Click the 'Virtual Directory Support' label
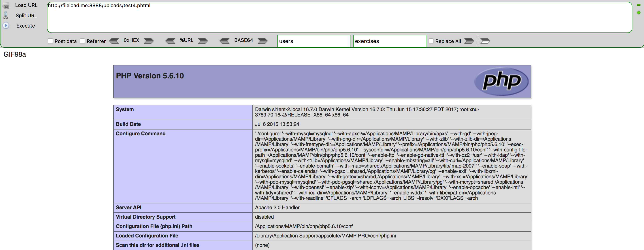Screen dimensions: 644x250 (146, 217)
